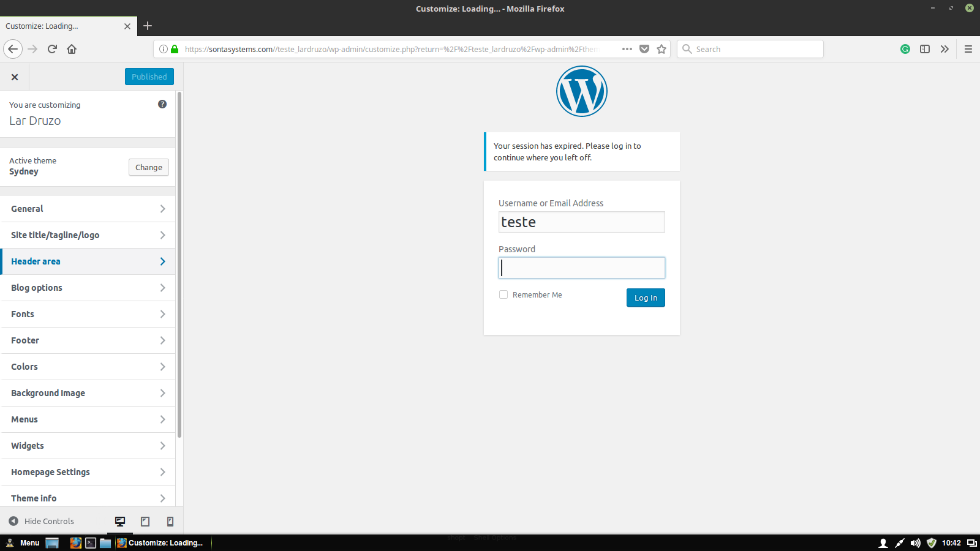This screenshot has height=551, width=980.
Task: Switch to mobile preview mode
Action: [170, 522]
